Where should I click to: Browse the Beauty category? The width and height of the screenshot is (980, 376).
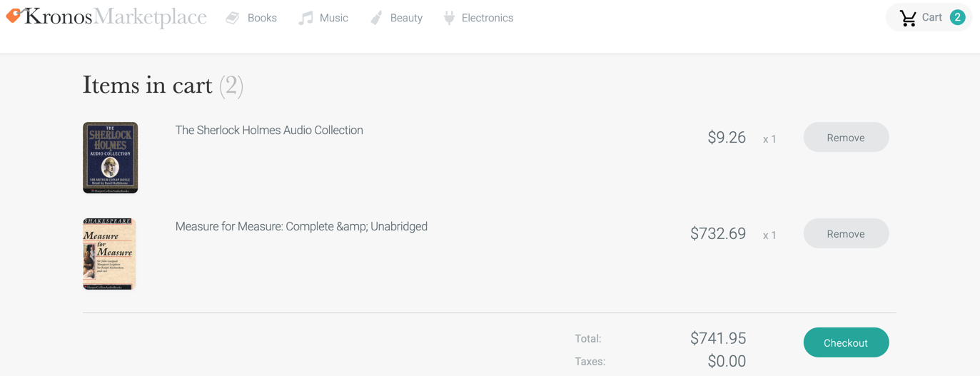pyautogui.click(x=406, y=18)
